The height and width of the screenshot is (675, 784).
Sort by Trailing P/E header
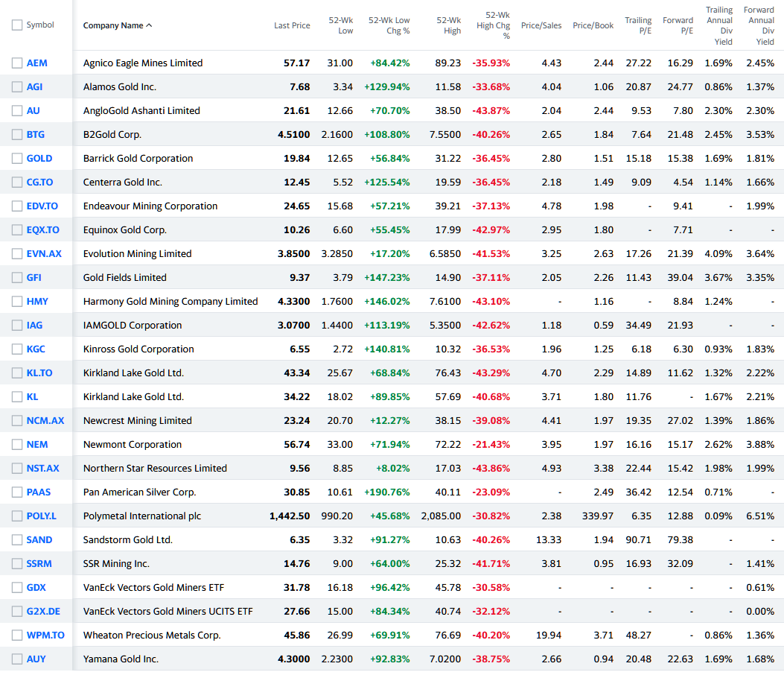pyautogui.click(x=638, y=25)
